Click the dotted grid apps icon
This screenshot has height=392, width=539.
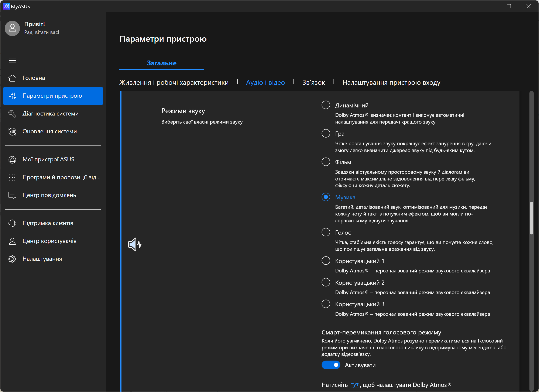tap(12, 177)
